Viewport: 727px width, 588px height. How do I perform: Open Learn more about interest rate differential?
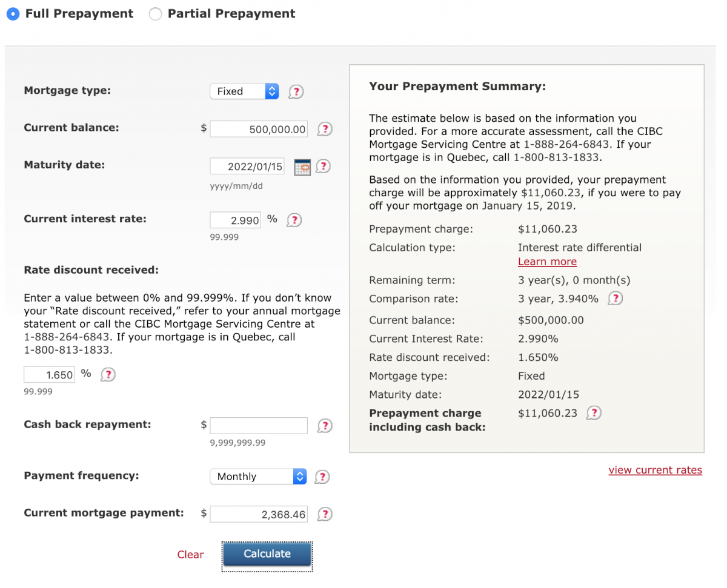(547, 261)
